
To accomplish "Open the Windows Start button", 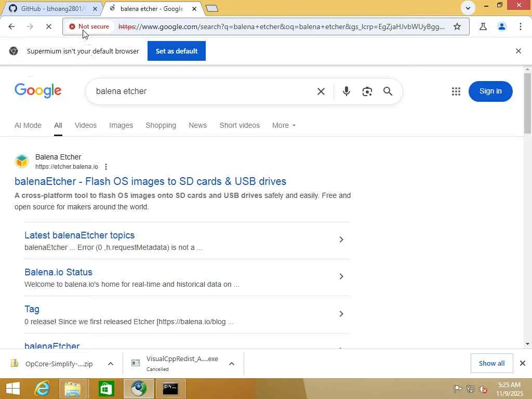I will click(x=13, y=389).
